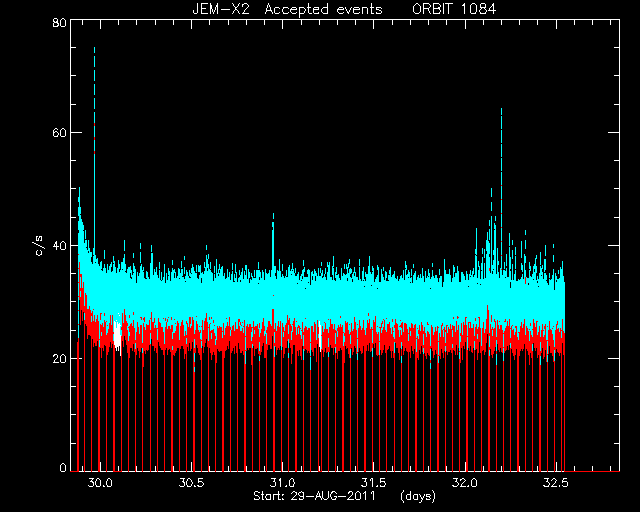Click the 31.0 x-axis tick label

pyautogui.click(x=282, y=483)
